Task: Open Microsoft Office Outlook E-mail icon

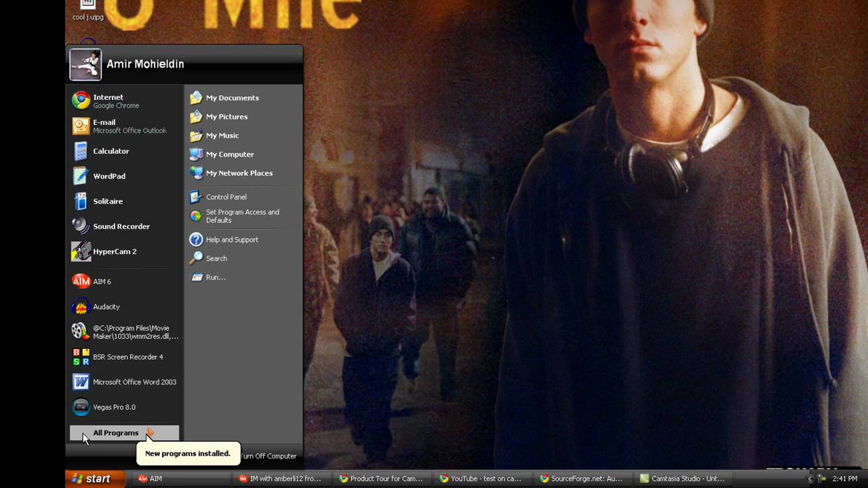Action: coord(81,126)
